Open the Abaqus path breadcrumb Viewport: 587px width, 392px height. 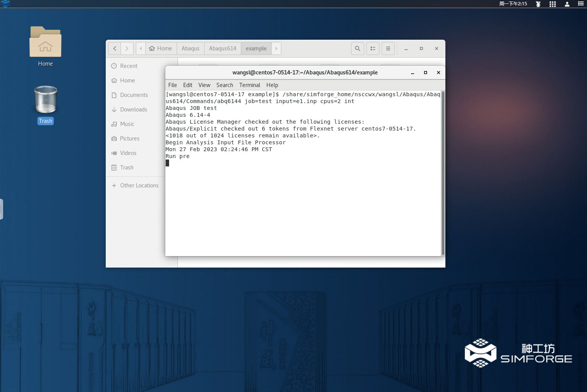click(190, 48)
